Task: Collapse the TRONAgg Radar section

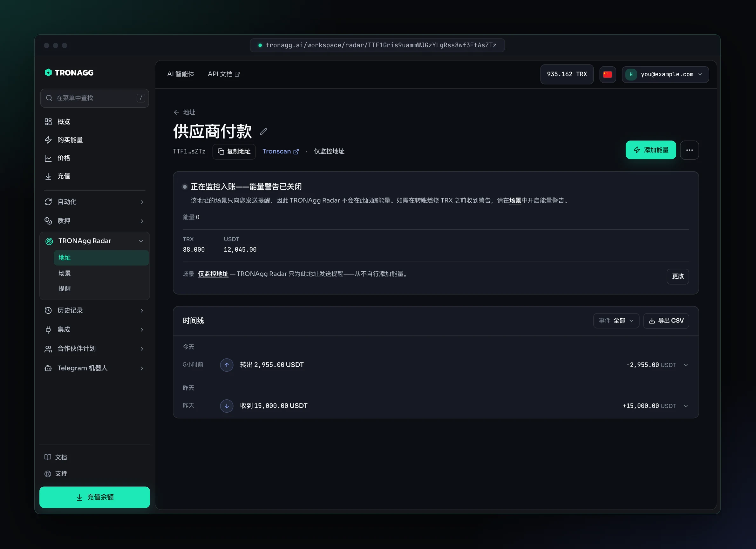Action: click(x=95, y=241)
